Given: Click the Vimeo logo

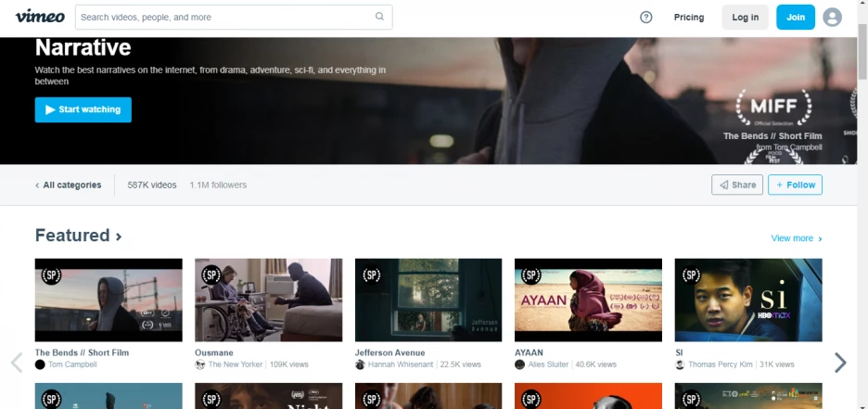Looking at the screenshot, I should coord(41,17).
